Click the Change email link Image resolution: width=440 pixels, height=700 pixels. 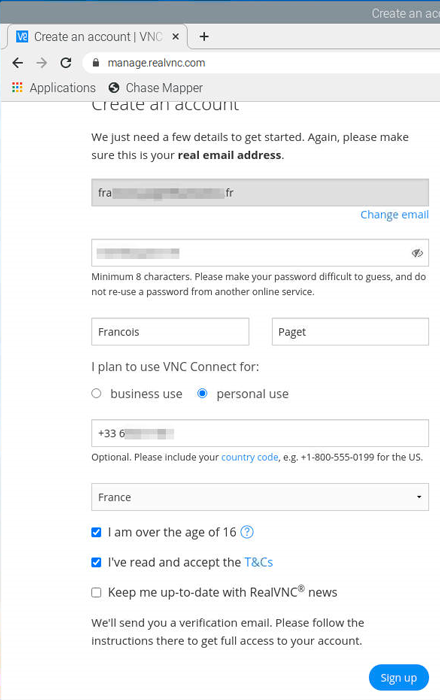pyautogui.click(x=394, y=215)
